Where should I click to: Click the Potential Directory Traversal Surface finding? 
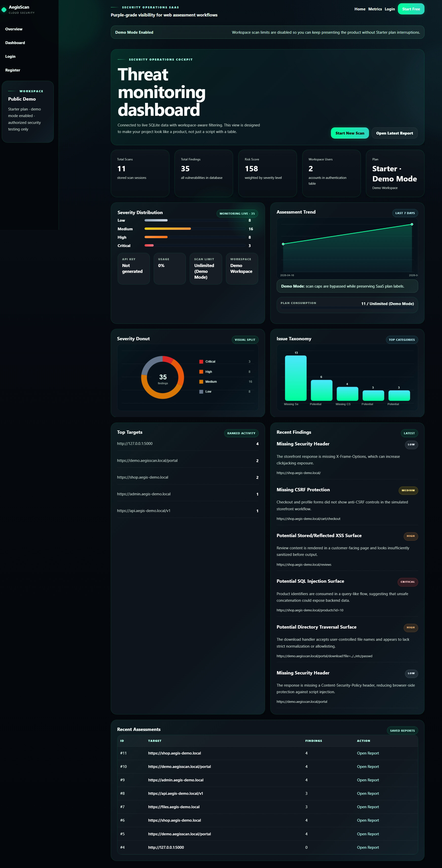(316, 627)
